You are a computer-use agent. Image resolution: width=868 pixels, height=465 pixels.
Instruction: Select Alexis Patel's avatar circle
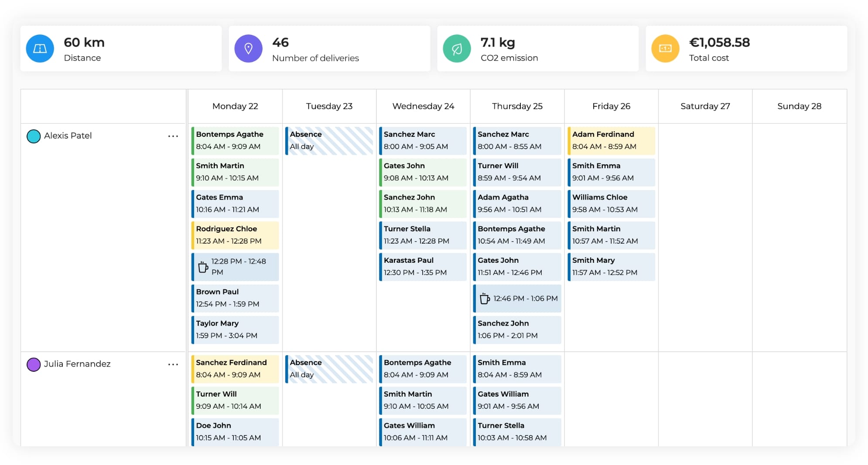[x=33, y=136]
